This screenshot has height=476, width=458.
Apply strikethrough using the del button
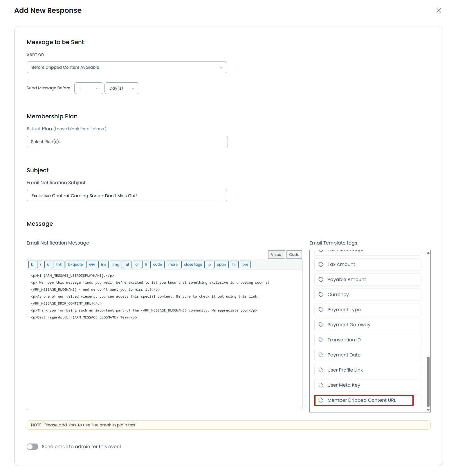92,264
